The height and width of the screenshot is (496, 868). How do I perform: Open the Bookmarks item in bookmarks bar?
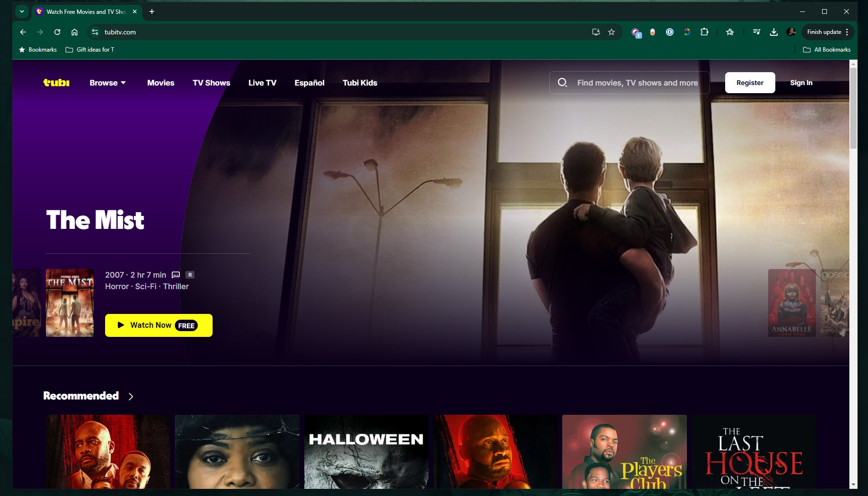pos(38,50)
